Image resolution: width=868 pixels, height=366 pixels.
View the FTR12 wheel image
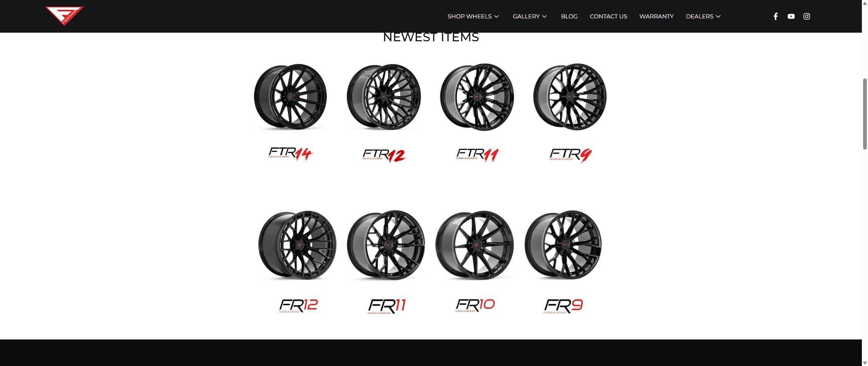(384, 97)
